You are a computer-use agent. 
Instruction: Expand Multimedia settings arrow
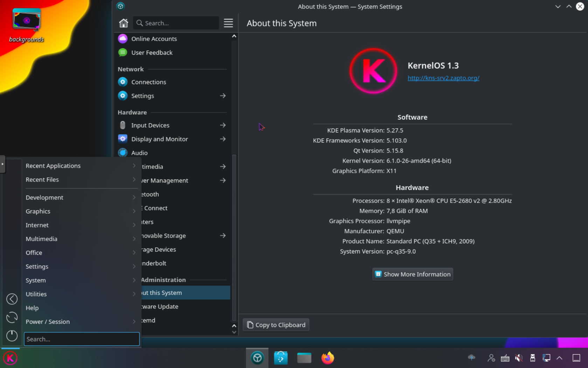pyautogui.click(x=223, y=166)
